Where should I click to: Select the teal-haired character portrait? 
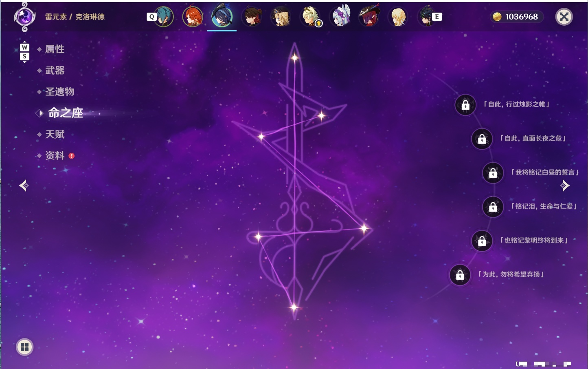[x=164, y=17]
